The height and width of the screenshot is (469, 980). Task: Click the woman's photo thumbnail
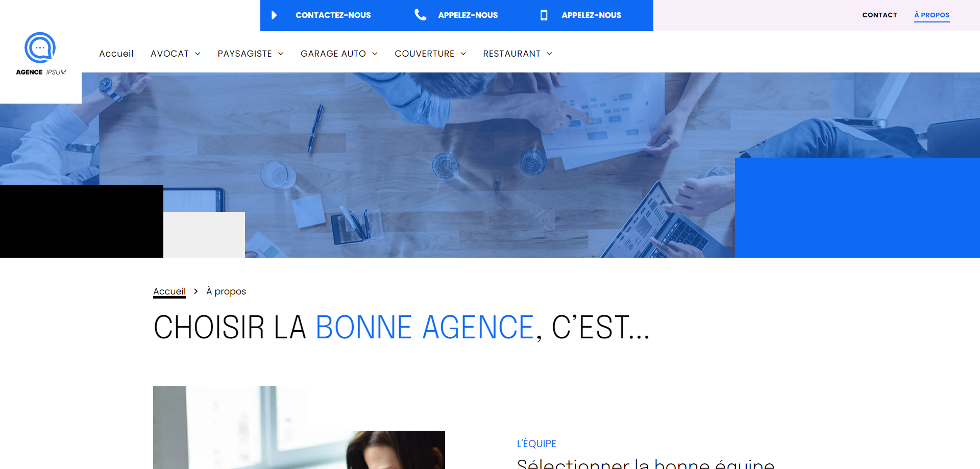tap(299, 427)
